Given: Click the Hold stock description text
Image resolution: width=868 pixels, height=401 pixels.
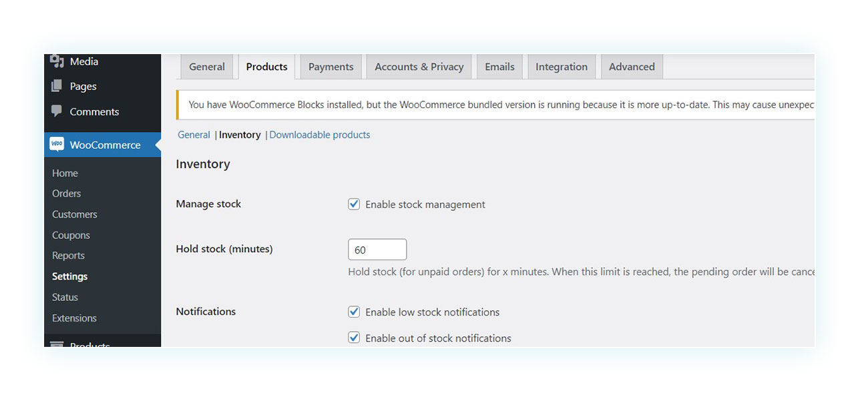Looking at the screenshot, I should pos(582,272).
